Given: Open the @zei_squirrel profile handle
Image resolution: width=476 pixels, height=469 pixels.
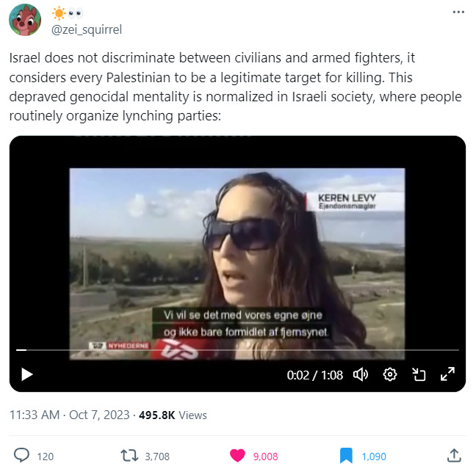Looking at the screenshot, I should [87, 30].
